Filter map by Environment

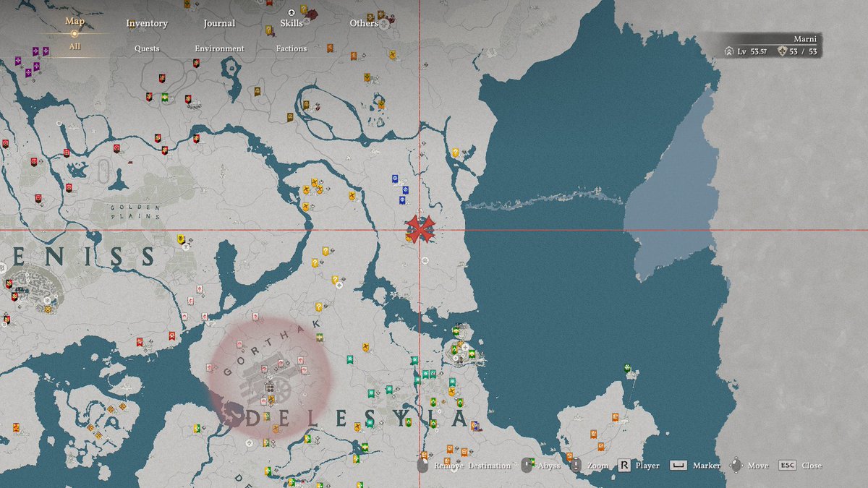(219, 48)
